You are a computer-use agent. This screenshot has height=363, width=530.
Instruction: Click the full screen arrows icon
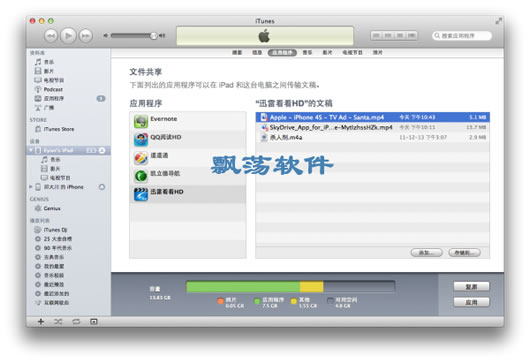pyautogui.click(x=498, y=21)
